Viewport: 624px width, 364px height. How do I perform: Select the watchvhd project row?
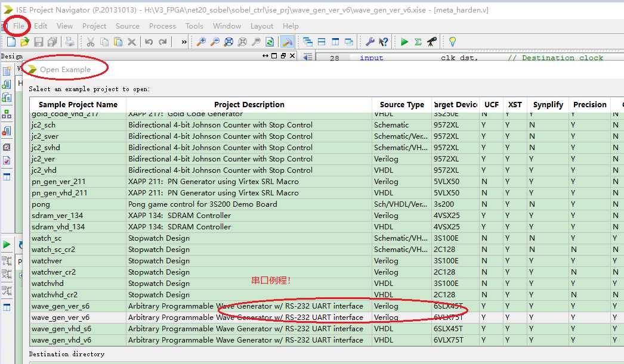tap(327, 284)
